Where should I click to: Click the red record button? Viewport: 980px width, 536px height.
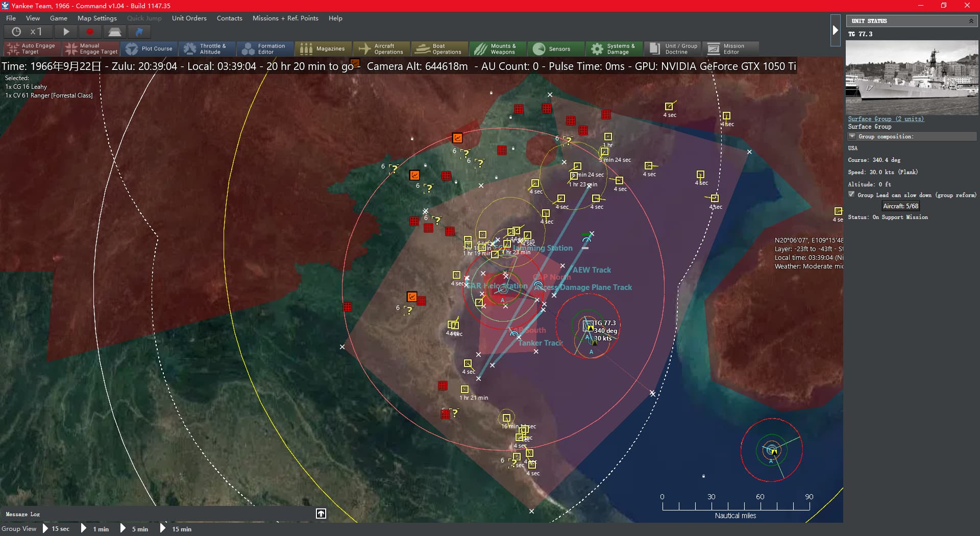click(90, 32)
